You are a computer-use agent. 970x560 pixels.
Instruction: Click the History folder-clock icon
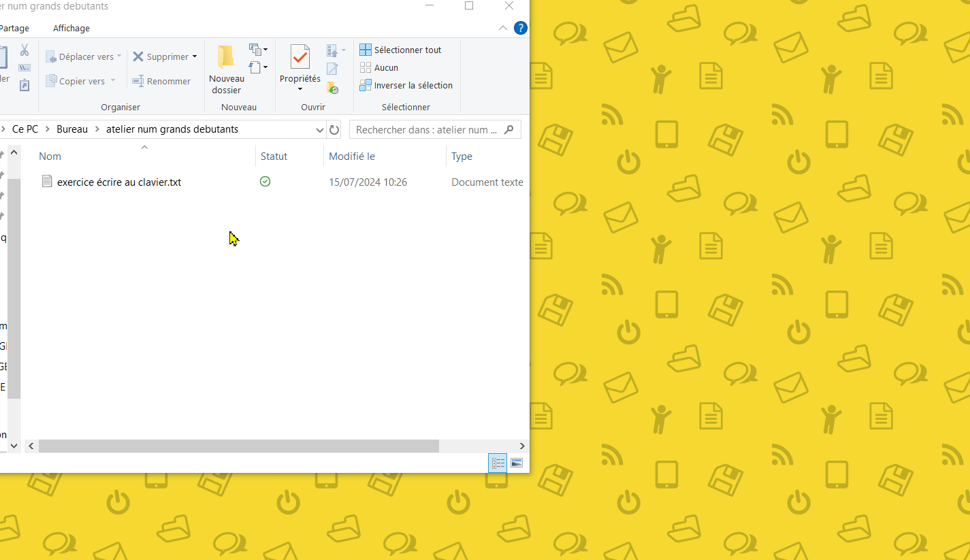click(332, 87)
